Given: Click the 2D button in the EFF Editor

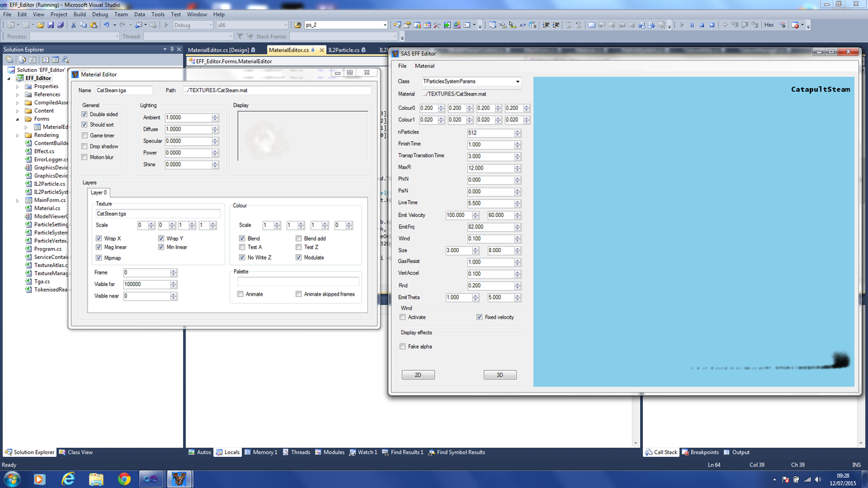Looking at the screenshot, I should pos(418,374).
